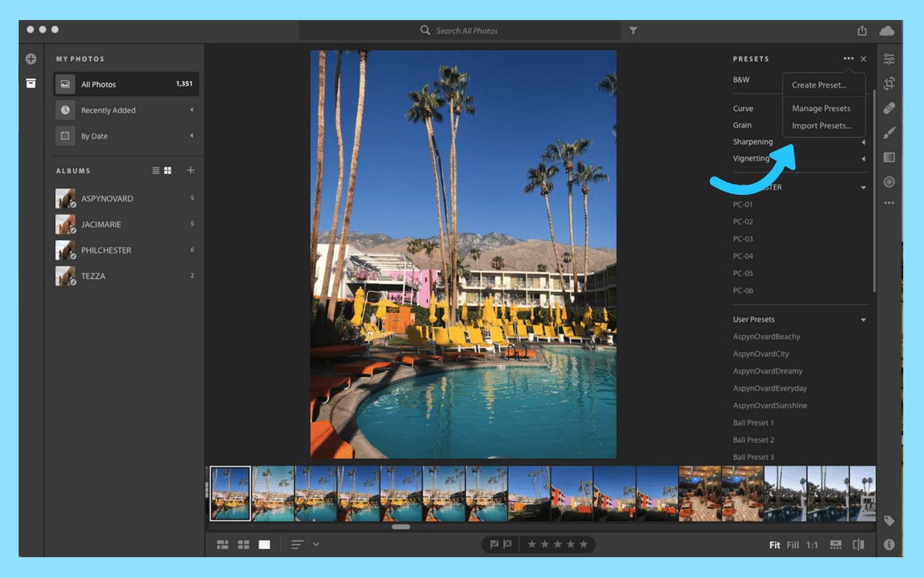Screen dimensions: 924x578
Task: Select the Brush tool
Action: tap(889, 132)
